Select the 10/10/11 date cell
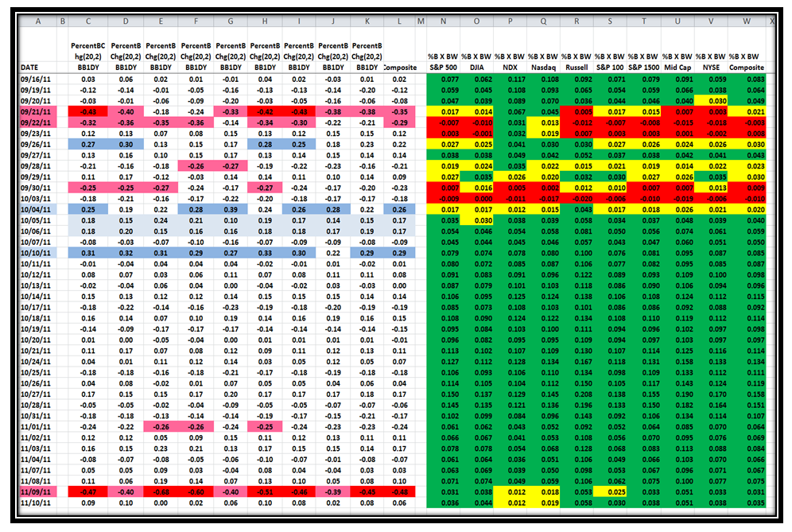The height and width of the screenshot is (532, 792). [38, 253]
